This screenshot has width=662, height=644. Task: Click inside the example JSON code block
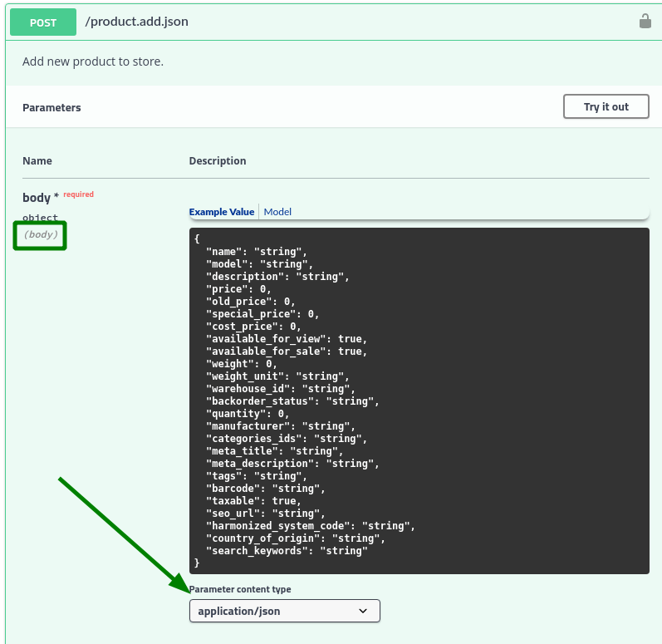(419, 401)
